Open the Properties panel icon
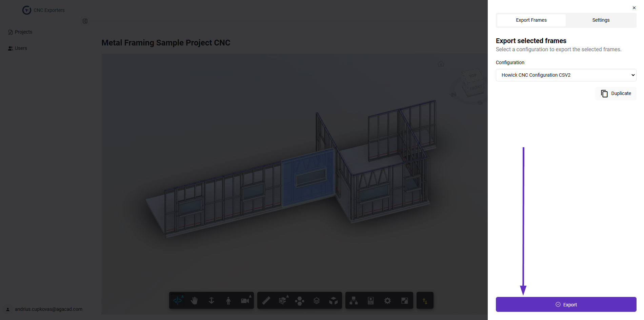The height and width of the screenshot is (320, 644). tap(370, 300)
